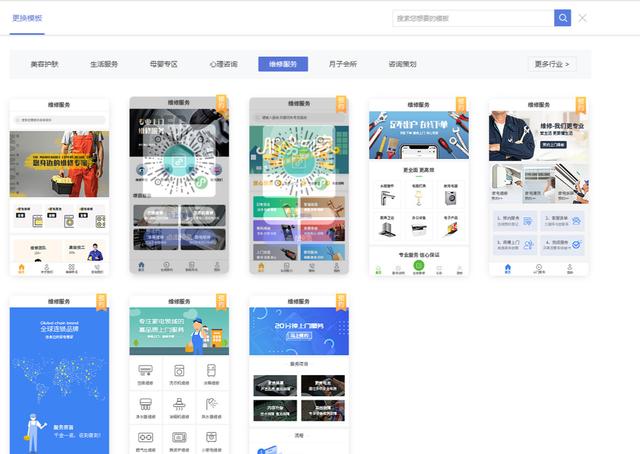Pick the appliance-icons grid repair template
This screenshot has height=454, width=640.
point(179,375)
